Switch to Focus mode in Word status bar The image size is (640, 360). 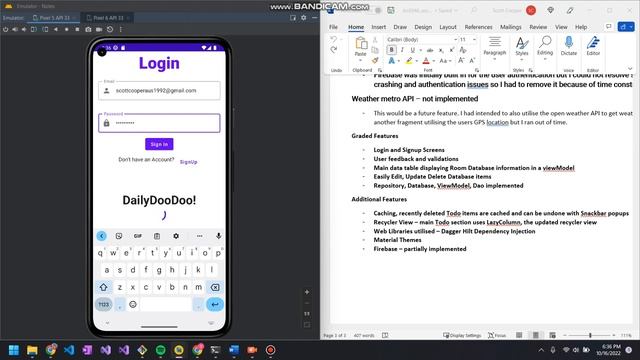[497, 335]
